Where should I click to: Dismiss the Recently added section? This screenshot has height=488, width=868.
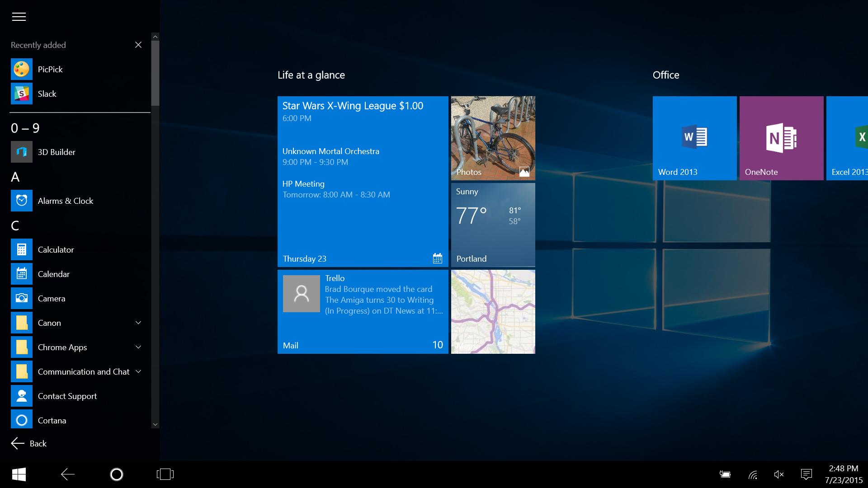tap(138, 45)
